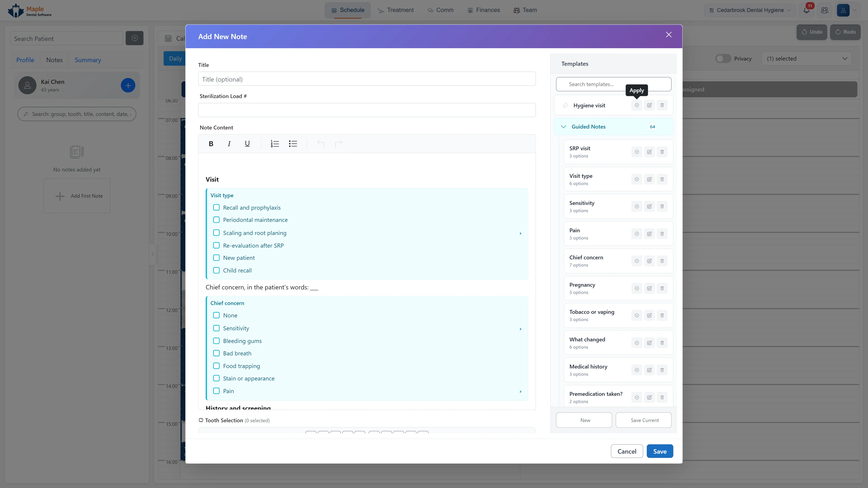Check Recall and prophylaxis option
Viewport: 868px width, 488px height.
[216, 207]
